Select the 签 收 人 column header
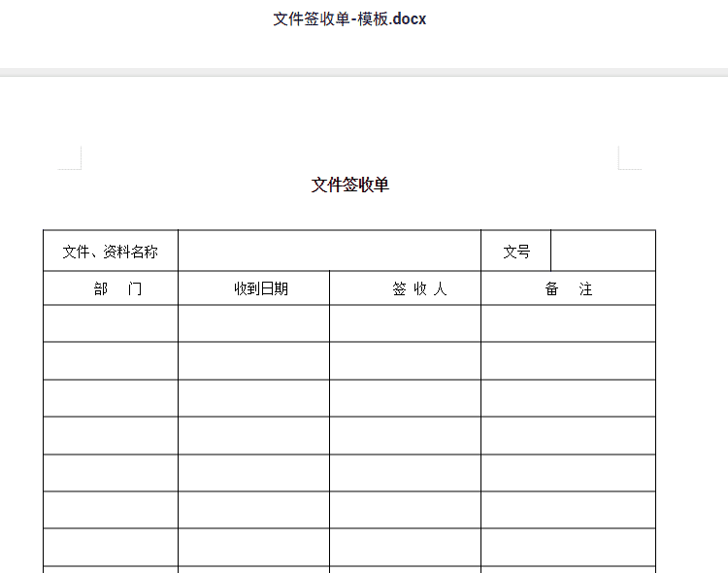 point(406,288)
